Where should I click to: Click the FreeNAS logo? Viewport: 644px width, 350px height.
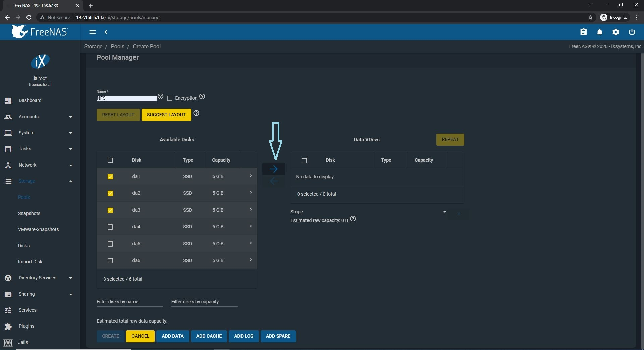click(x=40, y=32)
